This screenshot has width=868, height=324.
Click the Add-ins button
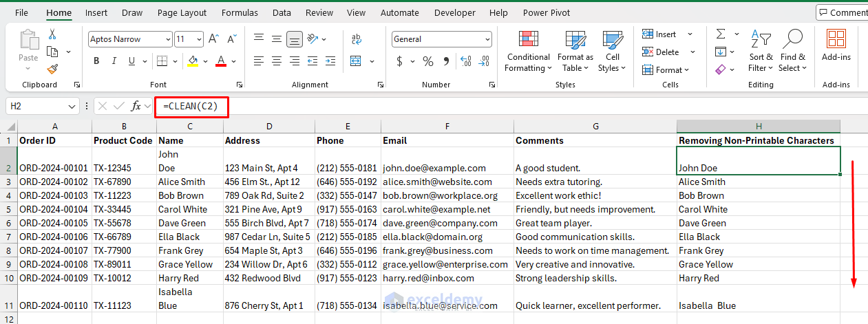(836, 45)
